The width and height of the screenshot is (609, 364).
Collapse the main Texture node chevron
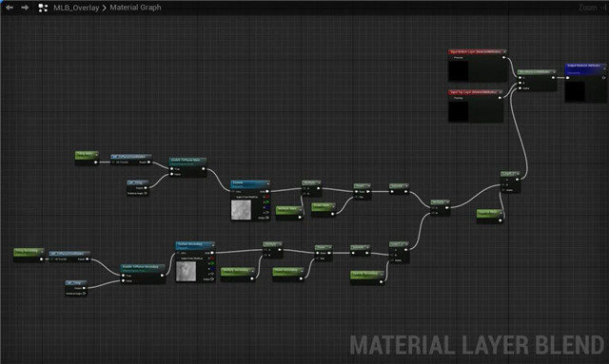[267, 183]
